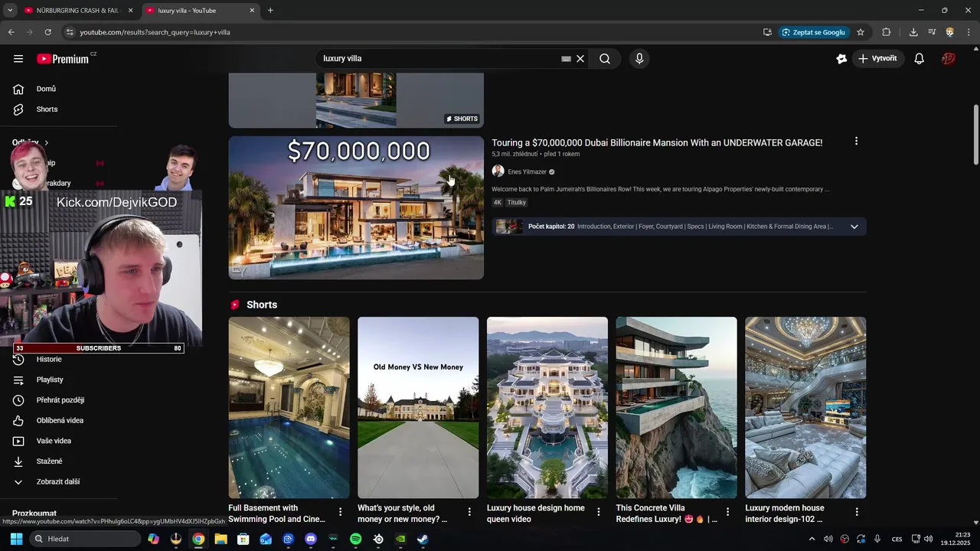Click the address bar URL

pyautogui.click(x=155, y=32)
